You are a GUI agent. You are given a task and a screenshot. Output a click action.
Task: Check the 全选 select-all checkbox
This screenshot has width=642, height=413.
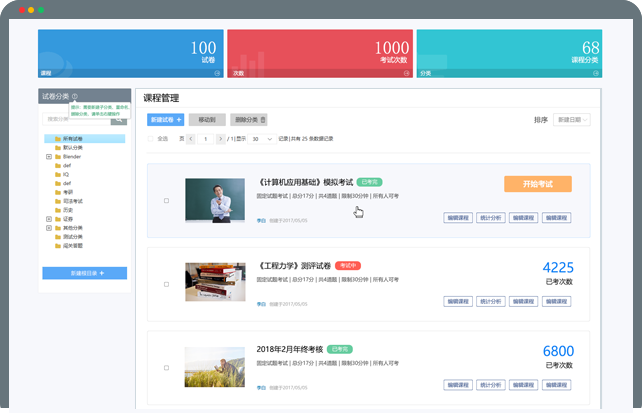coord(150,138)
